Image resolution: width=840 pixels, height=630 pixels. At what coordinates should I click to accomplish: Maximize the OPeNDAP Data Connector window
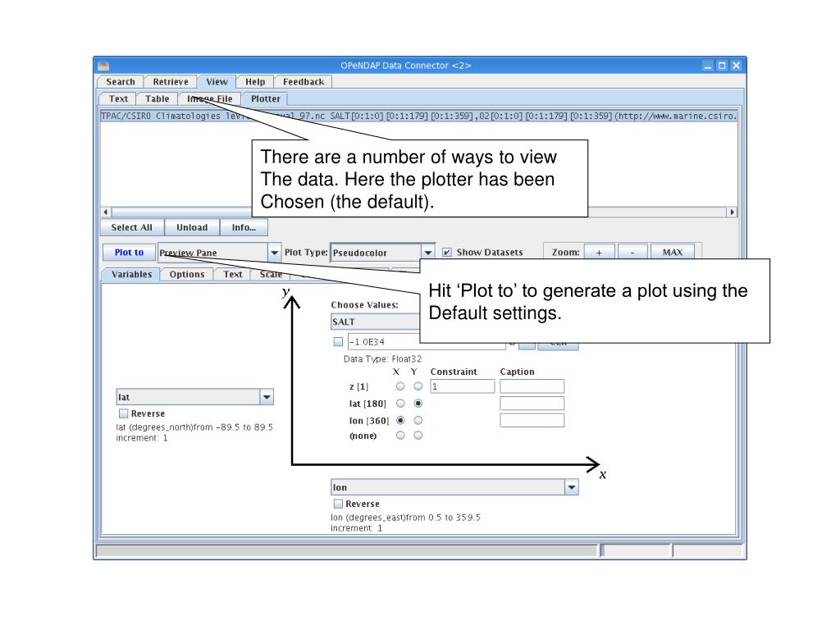722,66
